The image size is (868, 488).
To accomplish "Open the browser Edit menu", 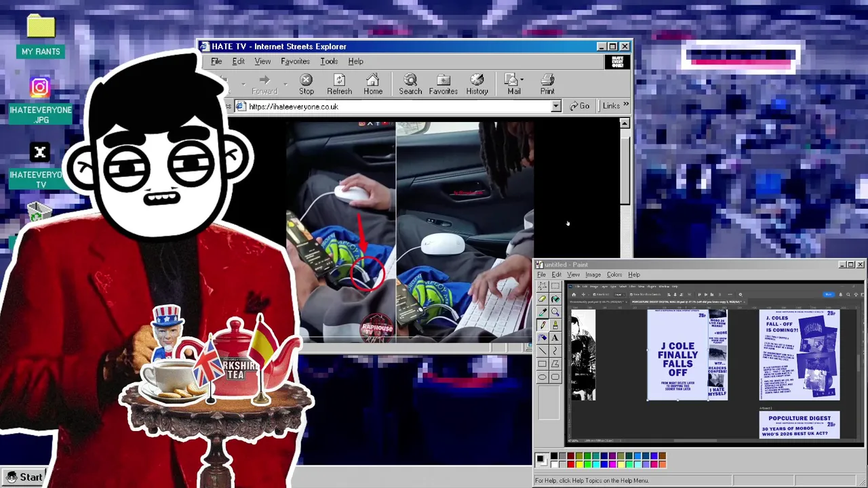I will pos(238,61).
